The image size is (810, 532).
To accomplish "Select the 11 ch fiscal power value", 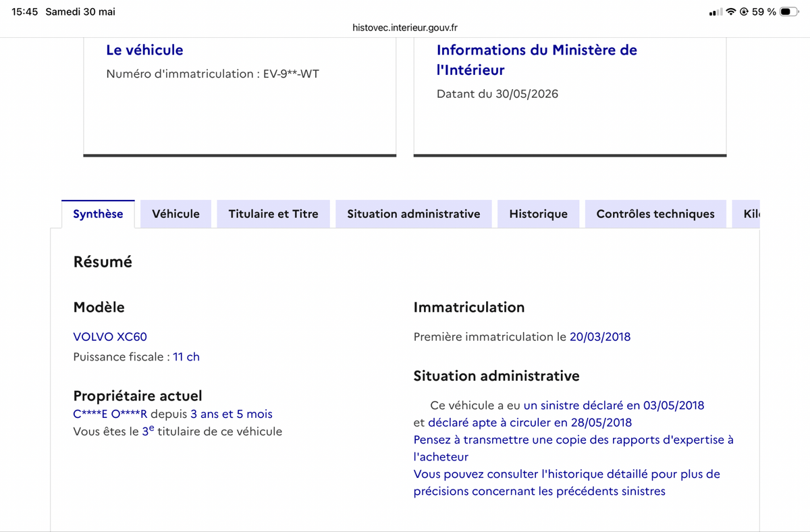I will (x=186, y=357).
